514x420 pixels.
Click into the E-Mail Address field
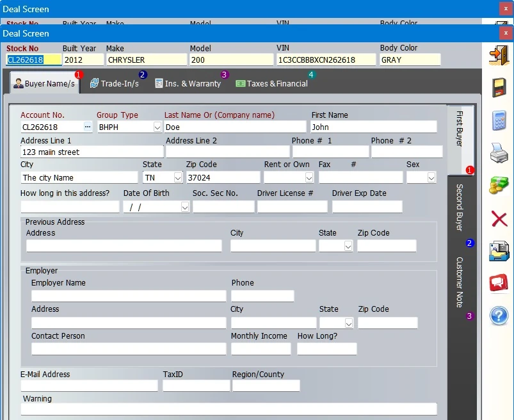pos(89,386)
